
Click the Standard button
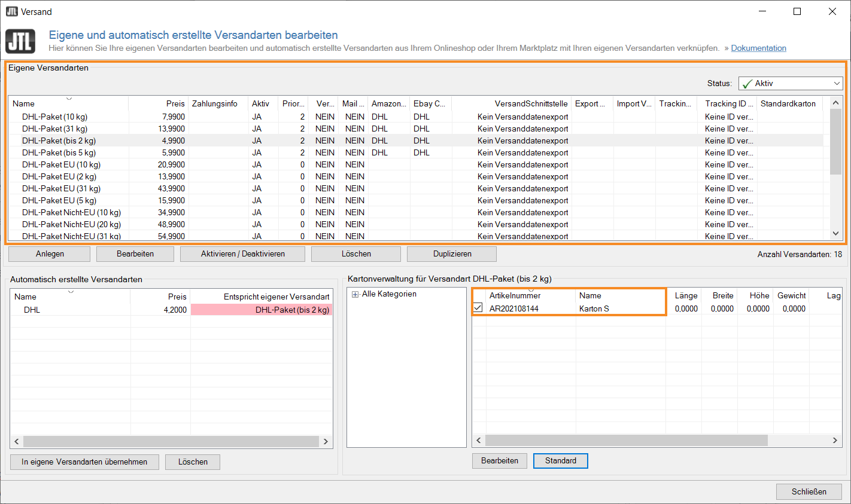point(561,461)
